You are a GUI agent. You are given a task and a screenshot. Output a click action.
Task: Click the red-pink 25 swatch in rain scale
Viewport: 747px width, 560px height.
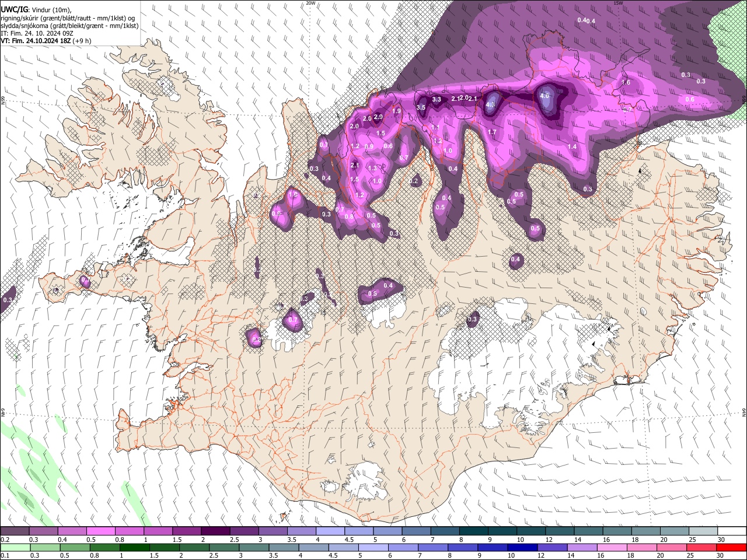(701, 548)
